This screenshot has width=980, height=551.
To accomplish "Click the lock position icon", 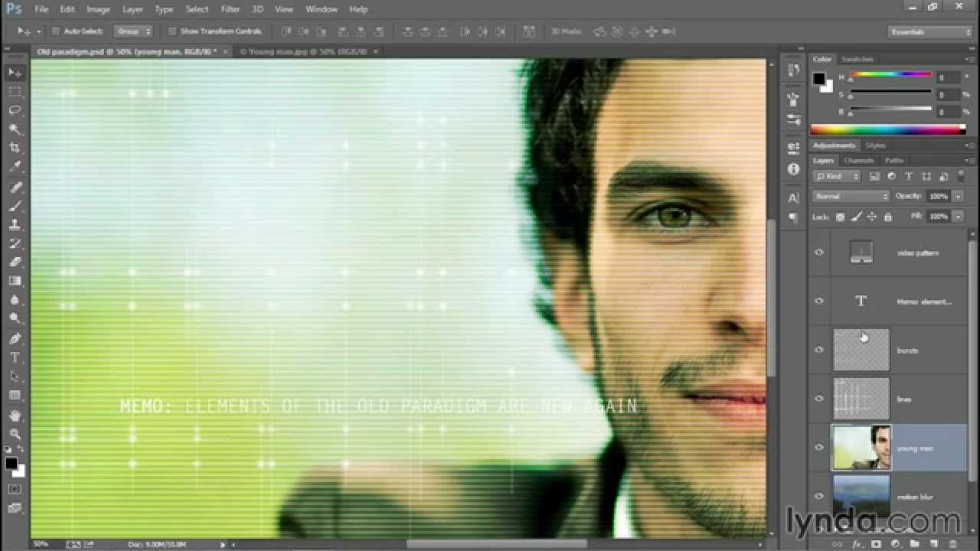I will point(871,217).
